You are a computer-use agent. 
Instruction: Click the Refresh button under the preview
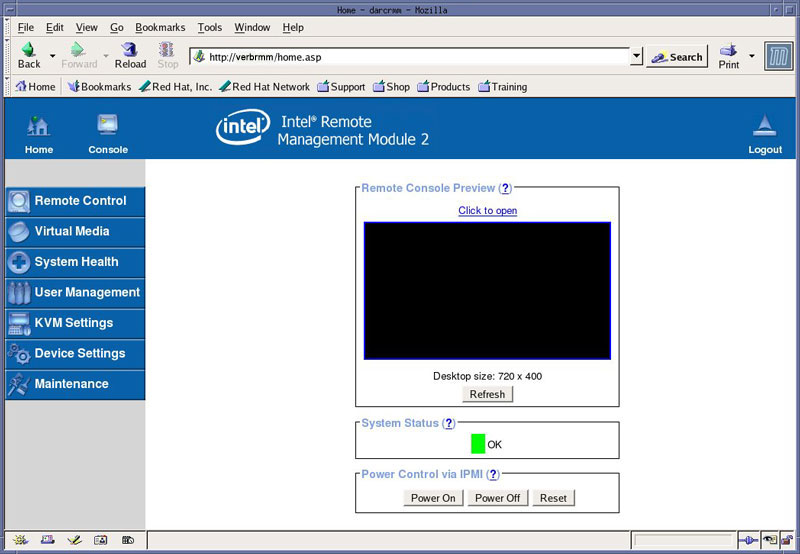(x=487, y=394)
